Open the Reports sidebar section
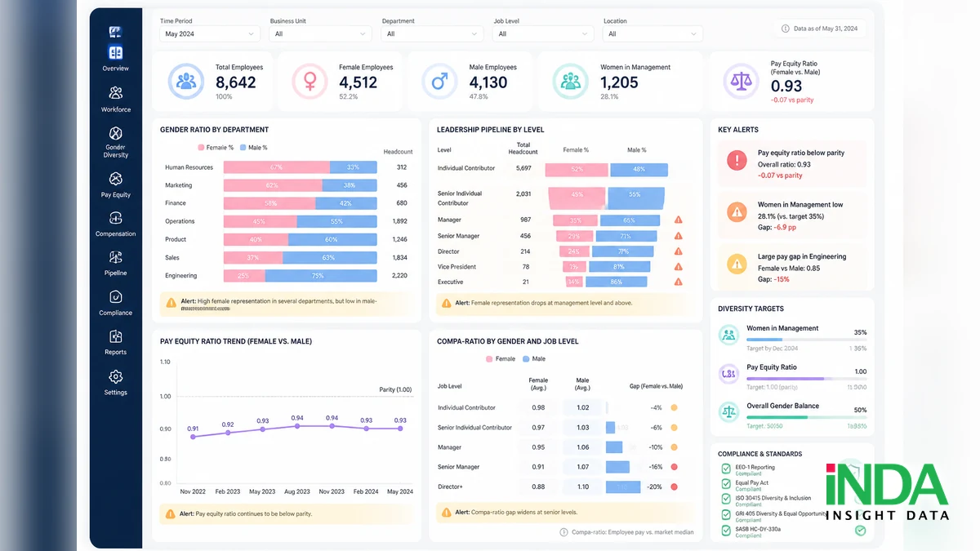980x551 pixels. coord(115,342)
